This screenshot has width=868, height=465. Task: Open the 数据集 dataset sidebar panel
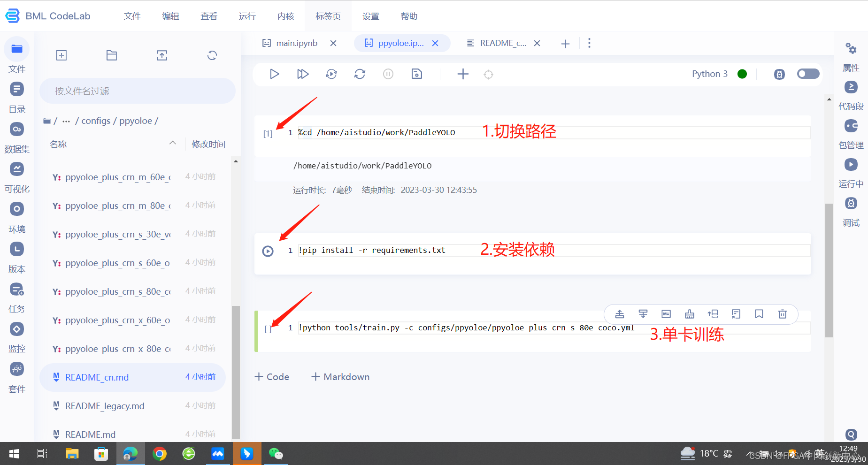coord(17,137)
